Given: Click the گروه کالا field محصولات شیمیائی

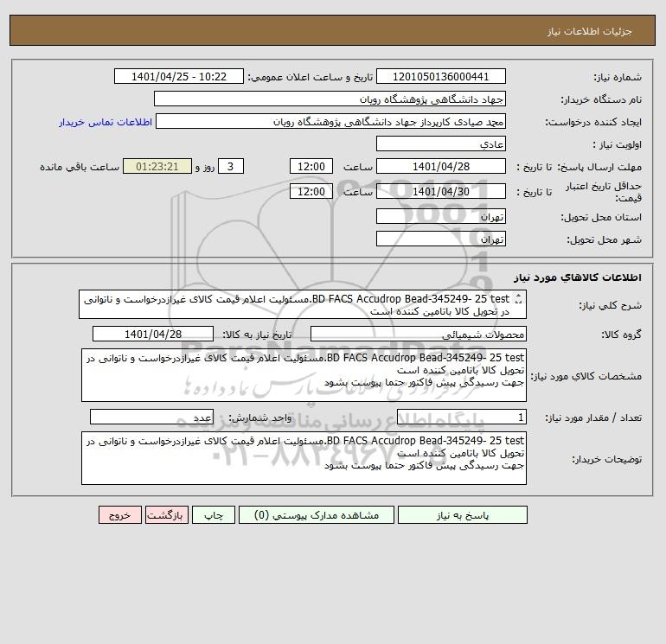Looking at the screenshot, I should [419, 334].
